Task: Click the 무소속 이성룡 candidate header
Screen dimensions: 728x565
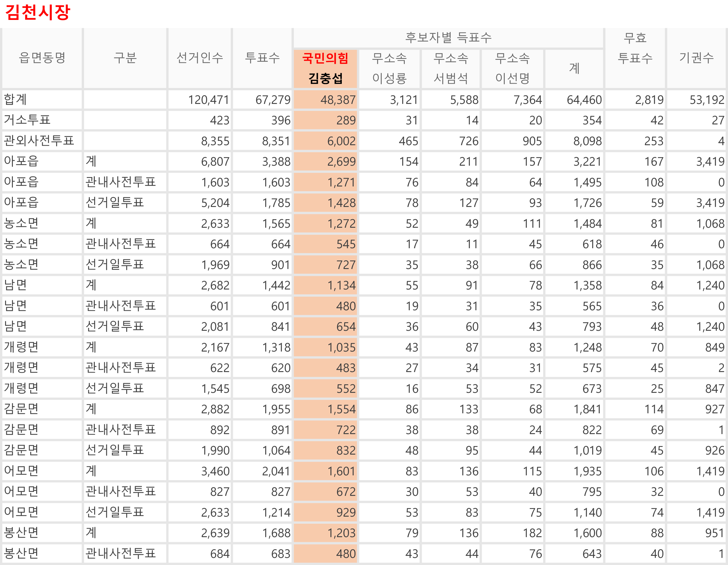Action: pyautogui.click(x=389, y=68)
